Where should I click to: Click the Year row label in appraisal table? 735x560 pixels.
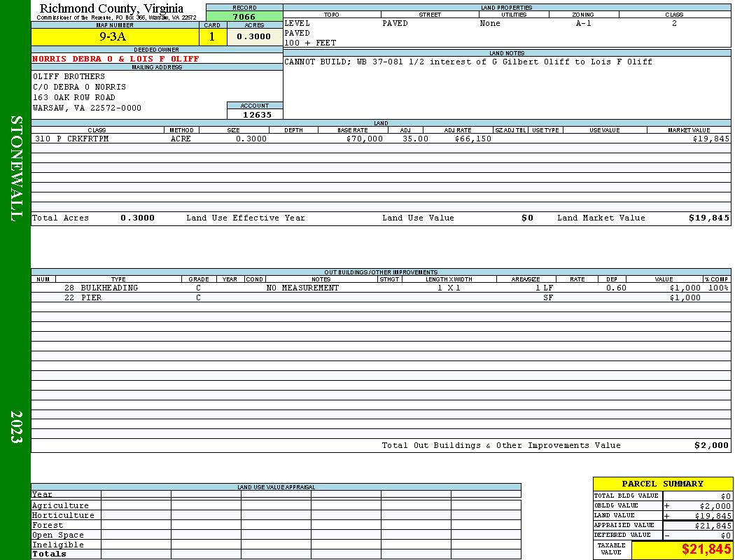pyautogui.click(x=42, y=494)
